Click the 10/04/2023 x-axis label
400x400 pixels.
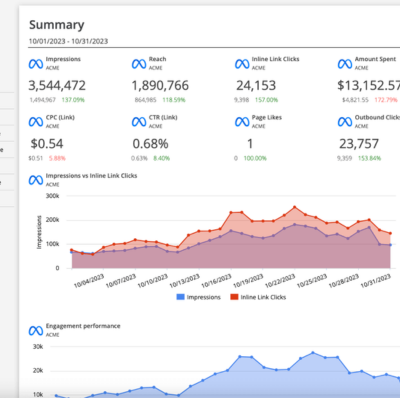point(89,281)
